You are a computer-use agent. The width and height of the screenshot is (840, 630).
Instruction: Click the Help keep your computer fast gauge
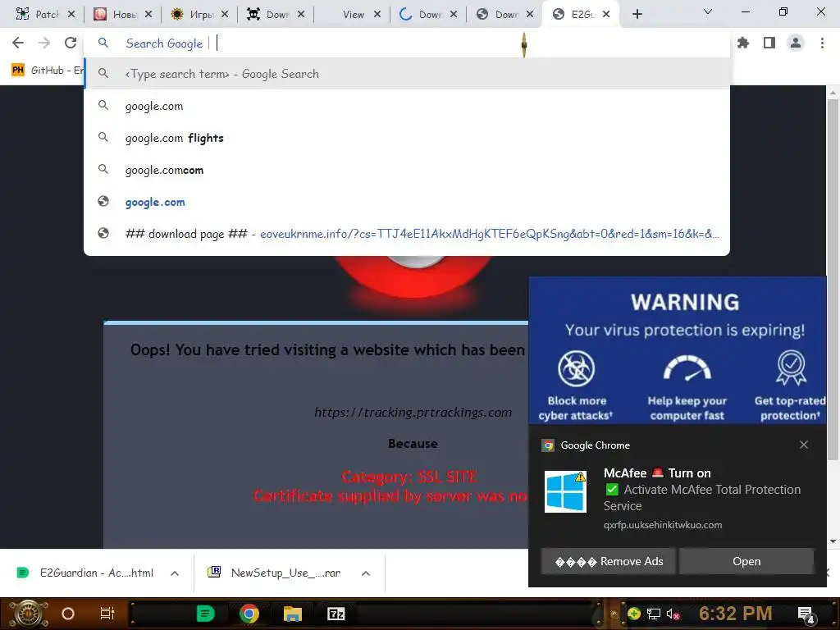(687, 368)
